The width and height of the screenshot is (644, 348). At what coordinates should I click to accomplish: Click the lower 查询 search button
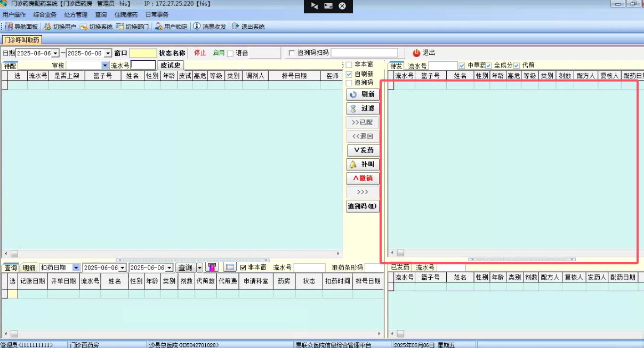(x=186, y=268)
